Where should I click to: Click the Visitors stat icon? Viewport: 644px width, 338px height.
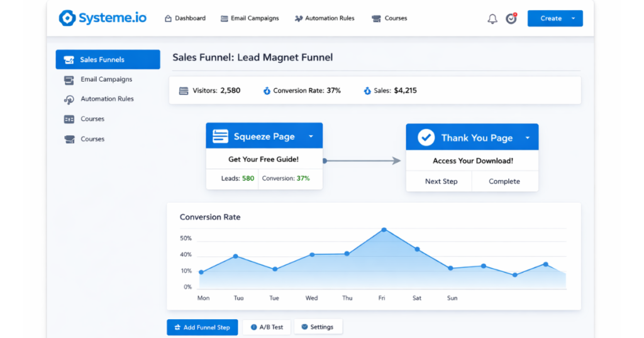[x=184, y=90]
